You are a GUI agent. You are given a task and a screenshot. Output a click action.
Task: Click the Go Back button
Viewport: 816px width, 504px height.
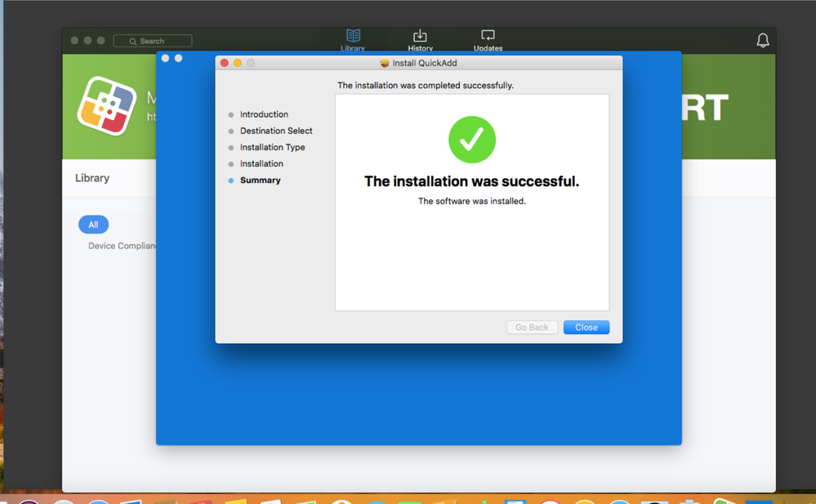[532, 327]
